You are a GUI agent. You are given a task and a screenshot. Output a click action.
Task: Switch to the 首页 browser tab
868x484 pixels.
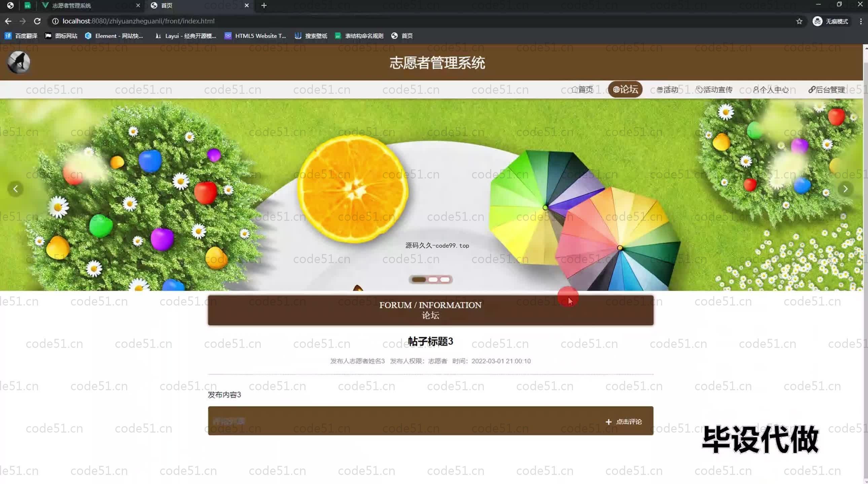pyautogui.click(x=199, y=5)
